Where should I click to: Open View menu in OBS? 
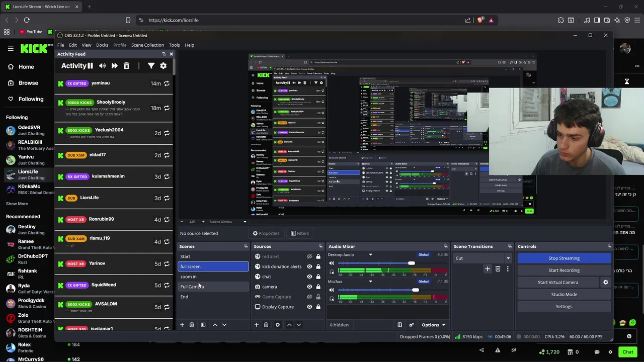coord(87,45)
